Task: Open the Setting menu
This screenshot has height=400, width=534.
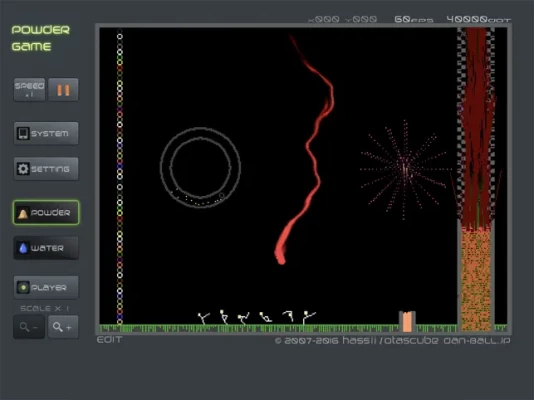Action: [x=46, y=169]
